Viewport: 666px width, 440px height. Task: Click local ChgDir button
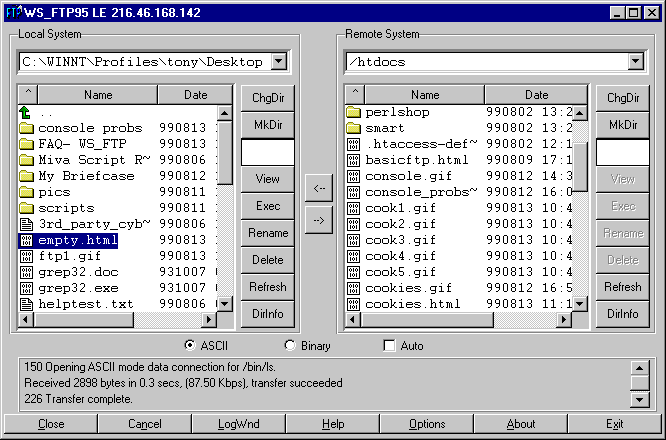[268, 98]
